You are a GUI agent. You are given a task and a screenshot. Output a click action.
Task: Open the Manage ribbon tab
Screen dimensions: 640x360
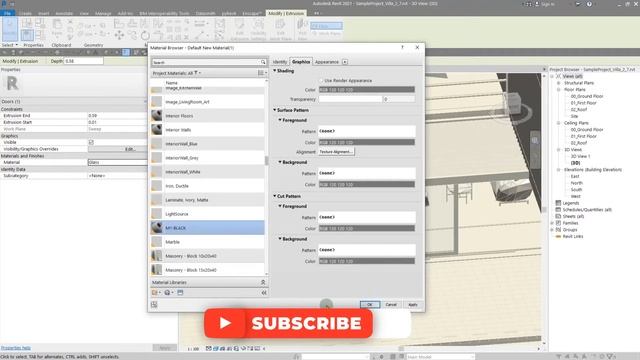[103, 13]
